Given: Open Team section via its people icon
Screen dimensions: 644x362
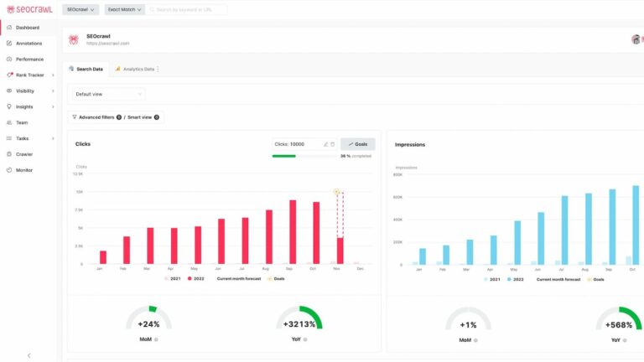Looking at the screenshot, I should 8,122.
